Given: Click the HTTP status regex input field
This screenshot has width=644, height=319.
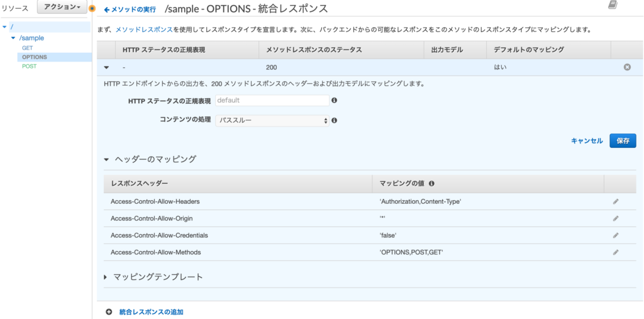Looking at the screenshot, I should pos(272,100).
